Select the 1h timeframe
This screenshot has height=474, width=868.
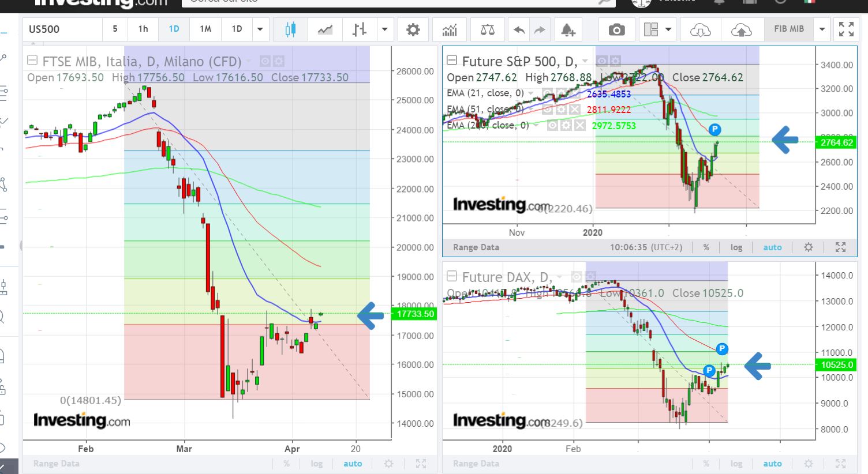tap(143, 29)
